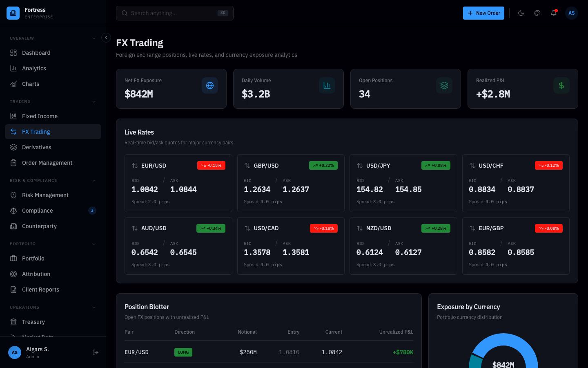Click the New Order button
This screenshot has height=368, width=588.
(483, 13)
